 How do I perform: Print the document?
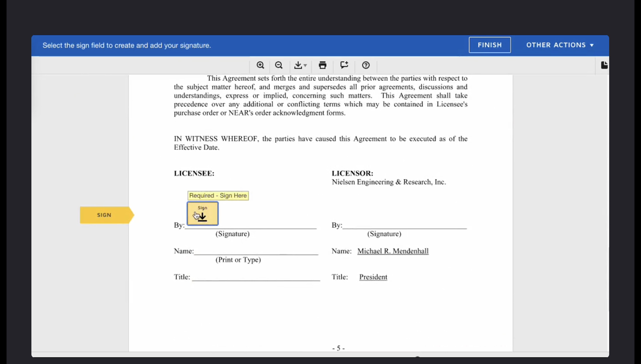coord(322,65)
